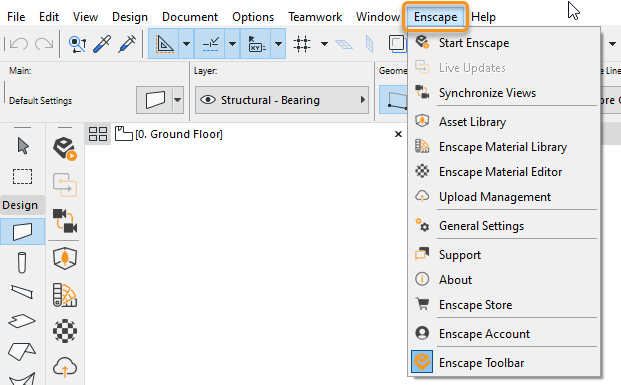621x385 pixels.
Task: Expand the Guide Lines dropdown arrow
Action: point(186,44)
